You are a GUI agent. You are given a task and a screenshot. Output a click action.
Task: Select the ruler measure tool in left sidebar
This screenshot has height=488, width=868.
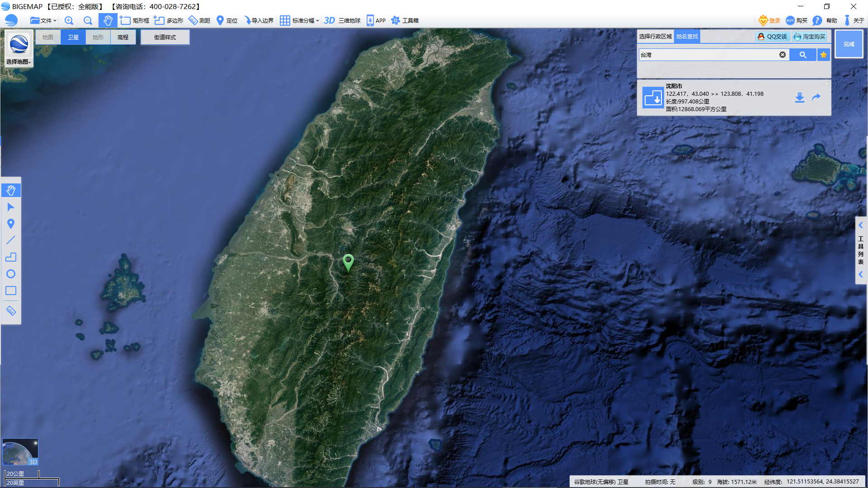tap(11, 310)
